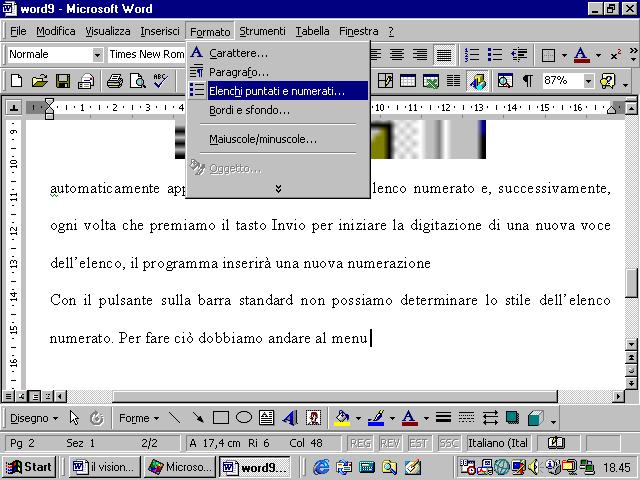The height and width of the screenshot is (480, 640).
Task: Choose shadow settings
Action: coord(512,418)
